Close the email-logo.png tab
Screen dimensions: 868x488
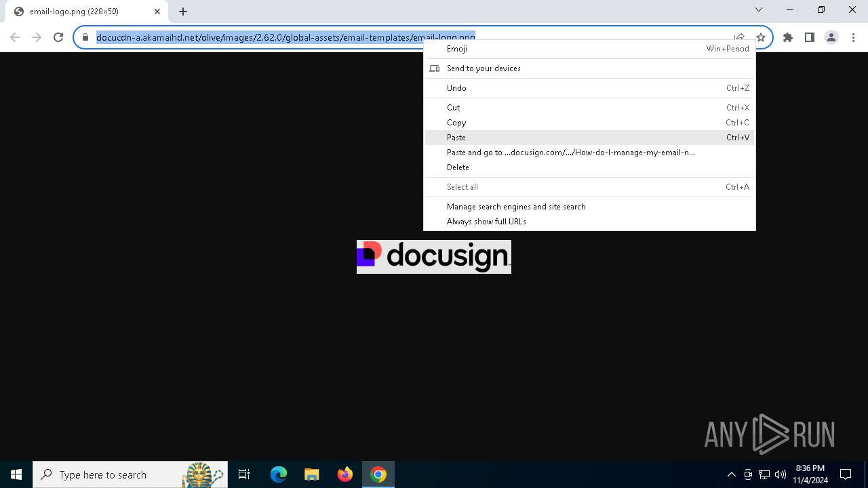157,12
